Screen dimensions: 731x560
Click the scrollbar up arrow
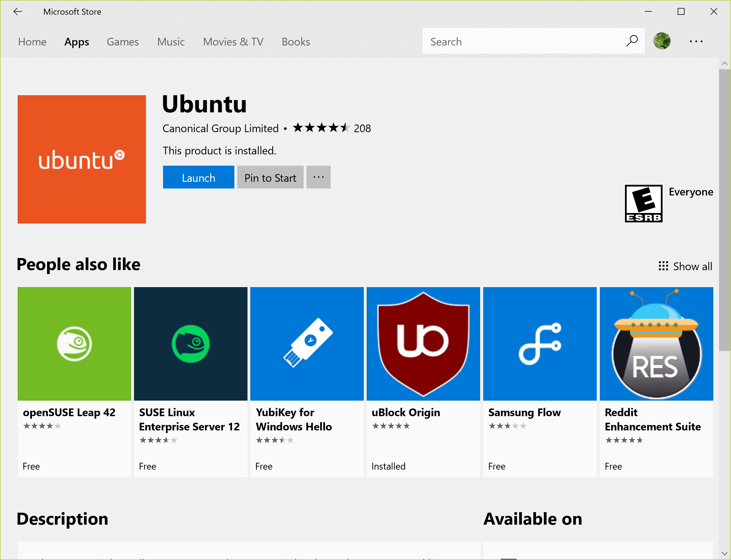pyautogui.click(x=724, y=64)
